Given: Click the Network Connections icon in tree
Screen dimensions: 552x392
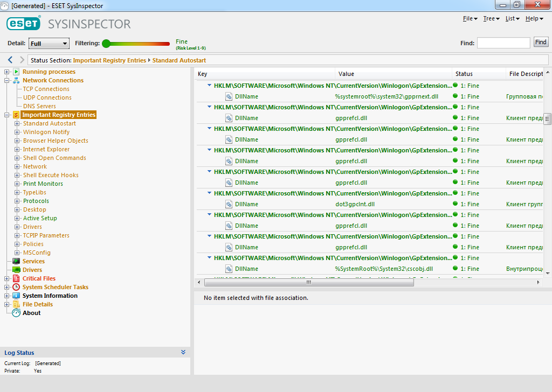Looking at the screenshot, I should click(16, 80).
